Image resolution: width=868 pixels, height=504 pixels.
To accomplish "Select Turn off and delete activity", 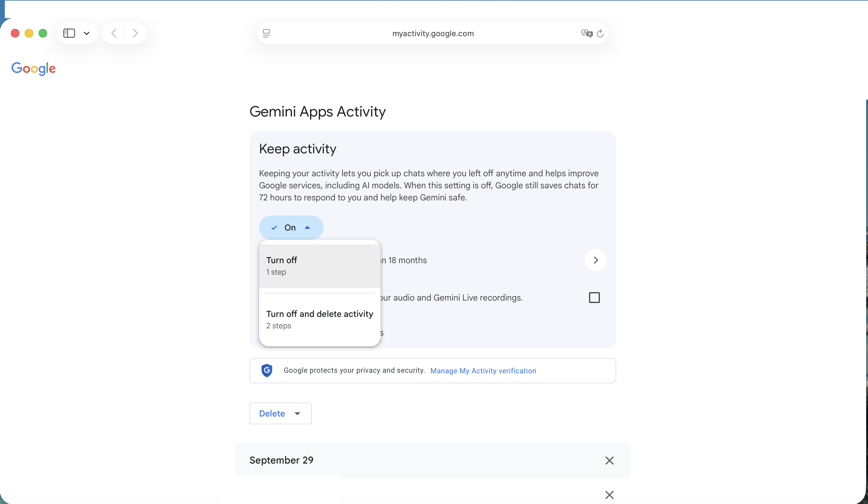I will [x=319, y=319].
